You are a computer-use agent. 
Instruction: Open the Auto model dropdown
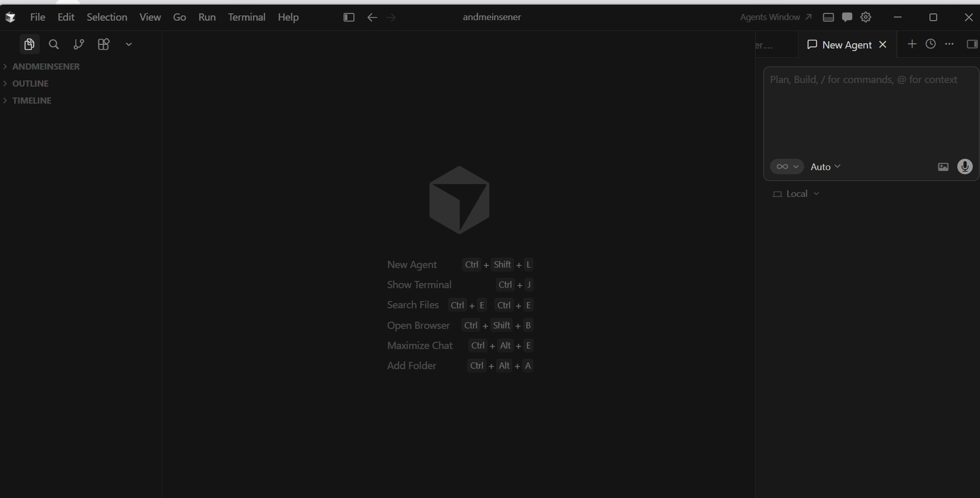pyautogui.click(x=825, y=167)
